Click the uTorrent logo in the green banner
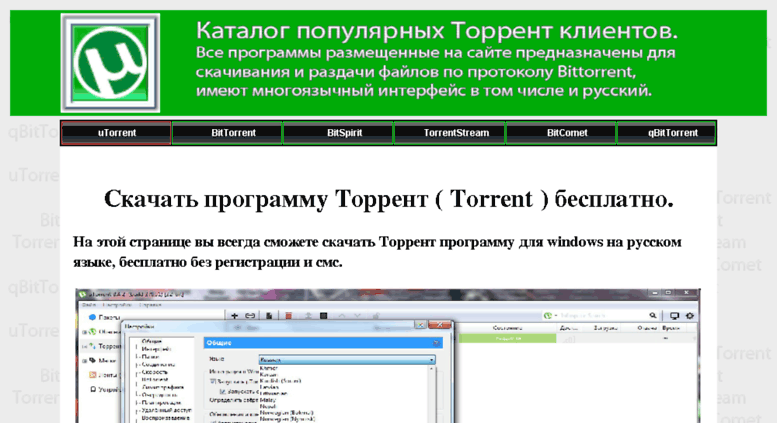777x423 pixels. click(x=110, y=63)
